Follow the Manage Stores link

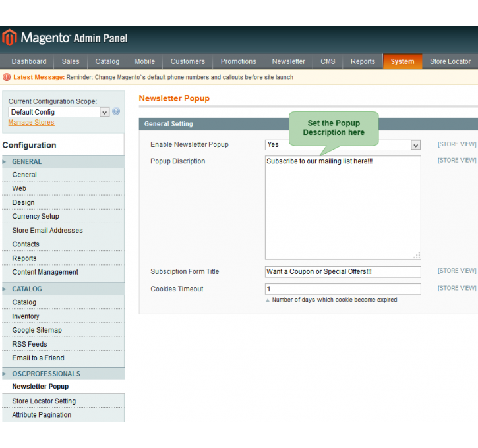(x=31, y=123)
